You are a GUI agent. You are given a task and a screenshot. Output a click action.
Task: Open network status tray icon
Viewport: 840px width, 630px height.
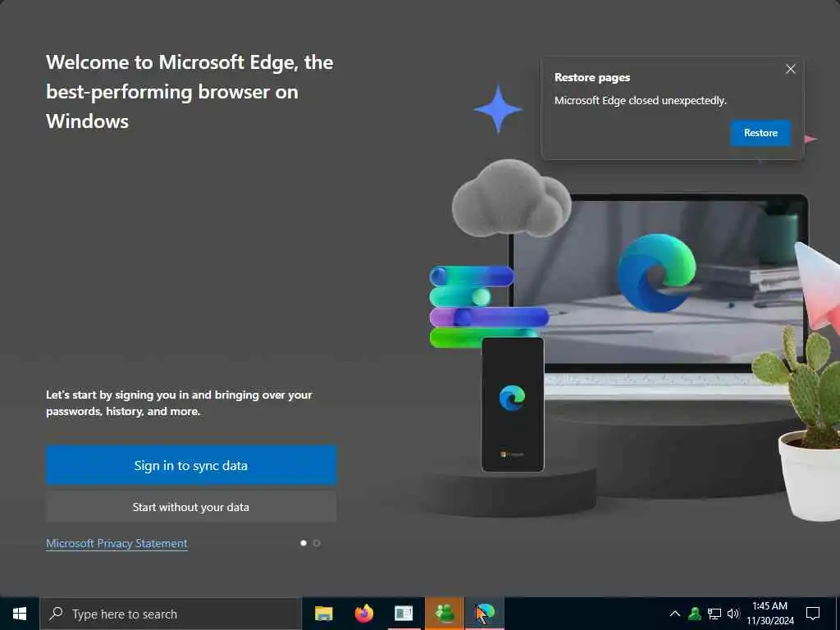point(714,614)
